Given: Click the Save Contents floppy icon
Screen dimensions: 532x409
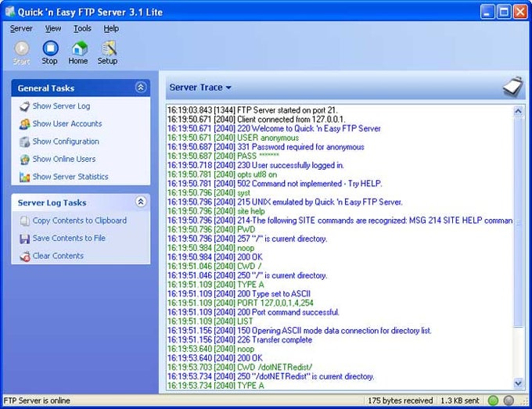Looking at the screenshot, I should point(24,239).
